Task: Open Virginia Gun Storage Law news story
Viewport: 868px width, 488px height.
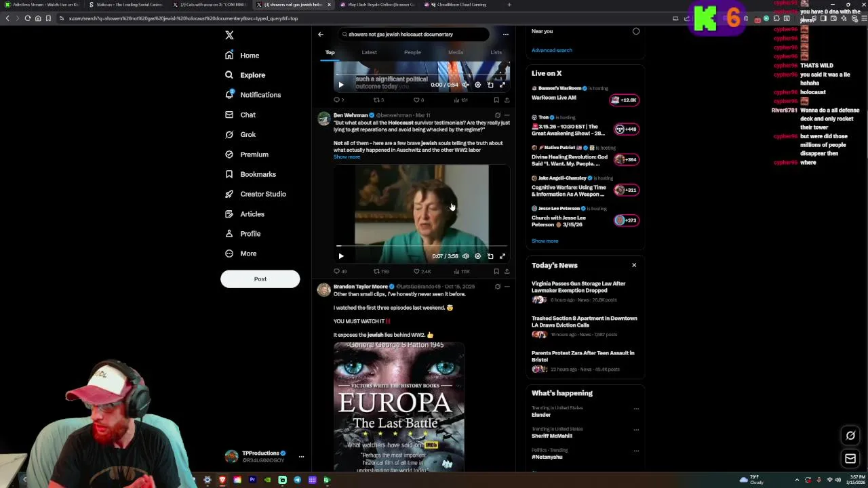Action: 585,291
